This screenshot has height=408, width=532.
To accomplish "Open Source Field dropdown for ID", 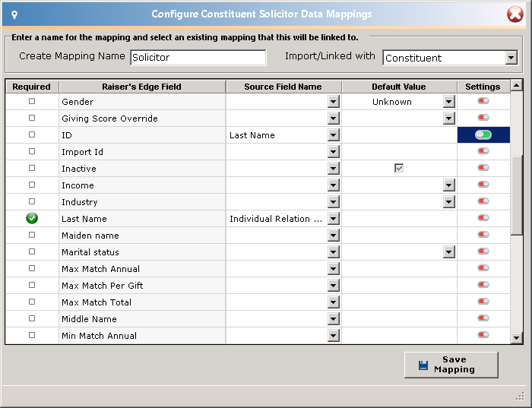I will [334, 135].
